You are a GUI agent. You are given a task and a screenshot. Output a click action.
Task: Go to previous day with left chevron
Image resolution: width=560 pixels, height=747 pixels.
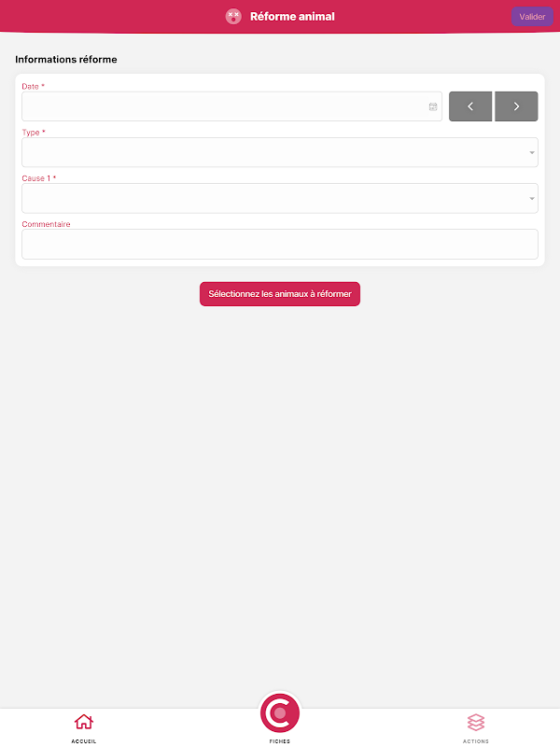click(x=470, y=106)
